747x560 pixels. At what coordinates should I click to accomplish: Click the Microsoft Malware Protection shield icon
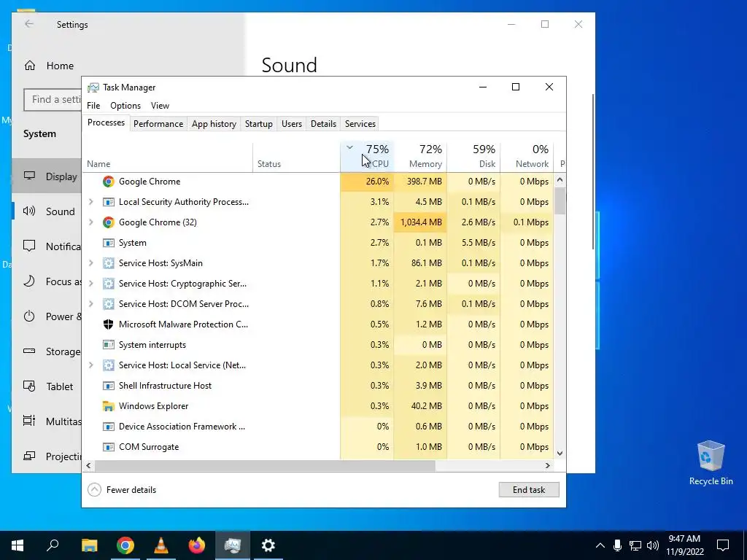[x=109, y=324]
